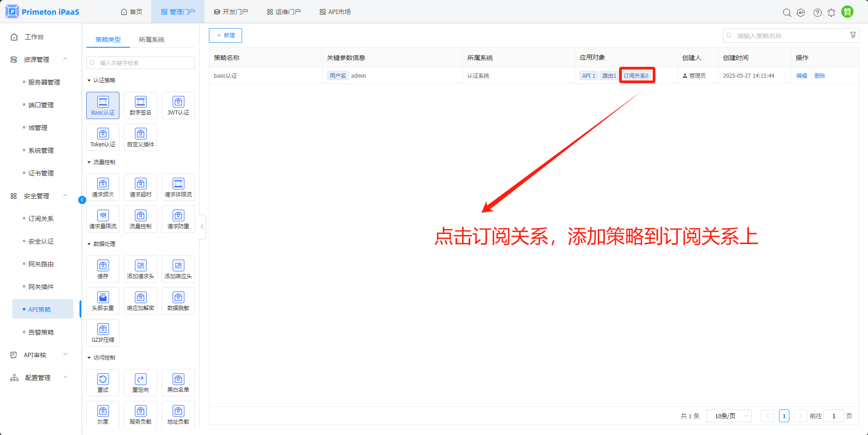This screenshot has height=435, width=868.
Task: Click the 编辑 link for basic认证
Action: pos(801,76)
